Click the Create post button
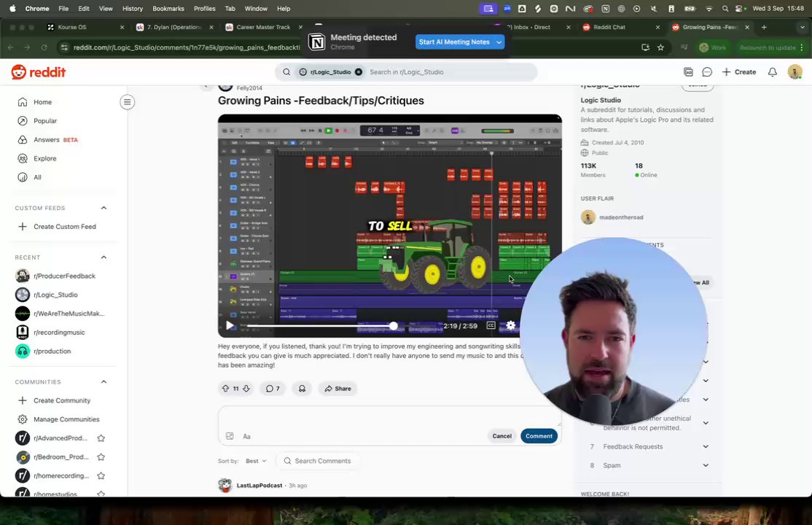This screenshot has width=812, height=525. point(739,72)
